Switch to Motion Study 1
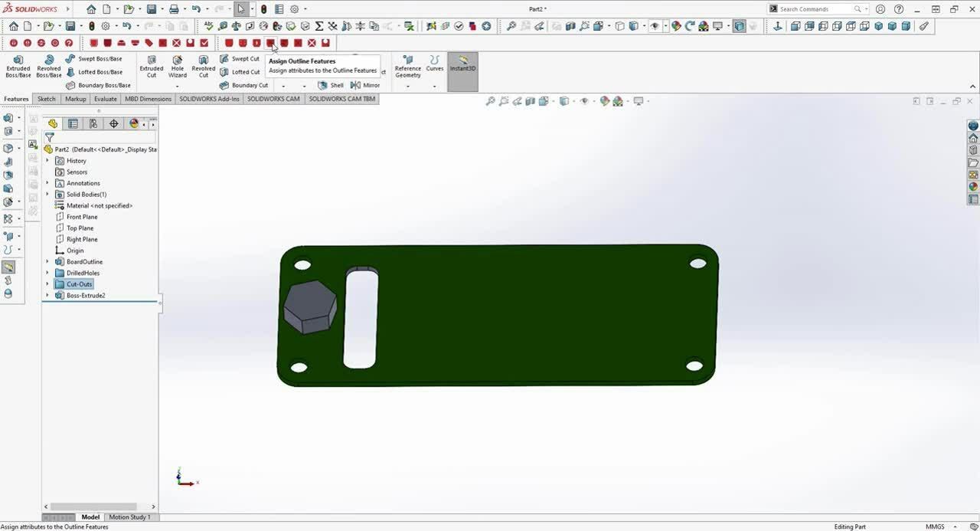The width and height of the screenshot is (980, 531). coord(130,517)
